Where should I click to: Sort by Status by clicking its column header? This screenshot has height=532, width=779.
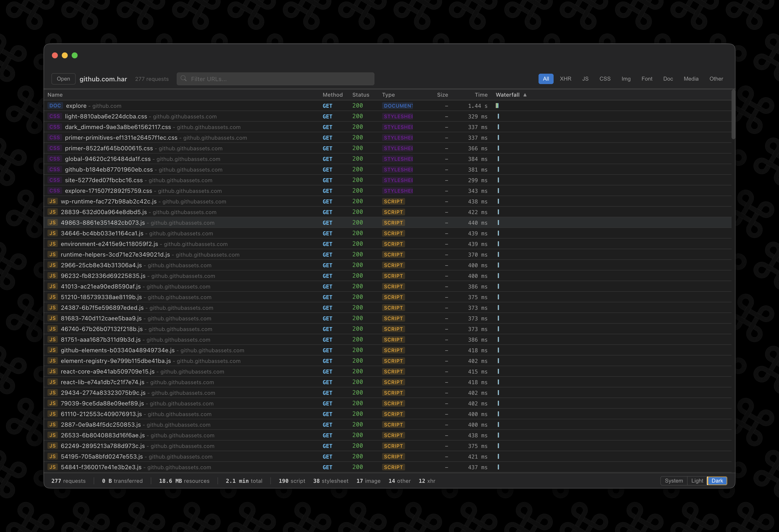click(x=361, y=95)
